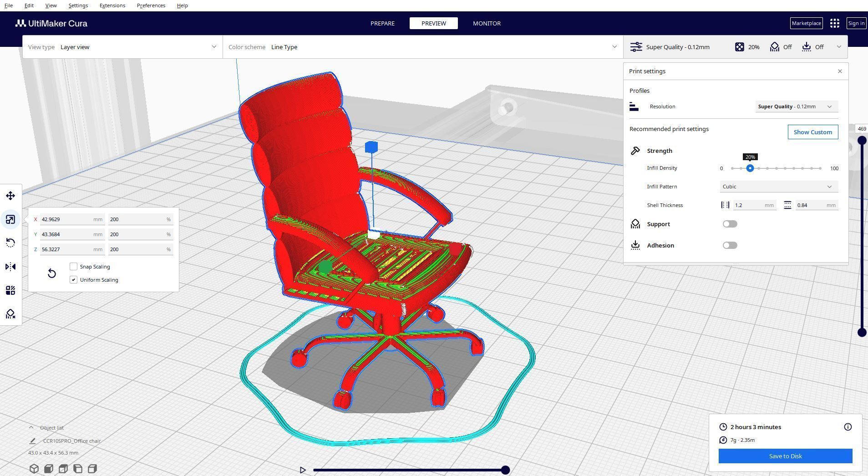This screenshot has height=476, width=868.
Task: Select the Scale tool
Action: click(x=10, y=219)
